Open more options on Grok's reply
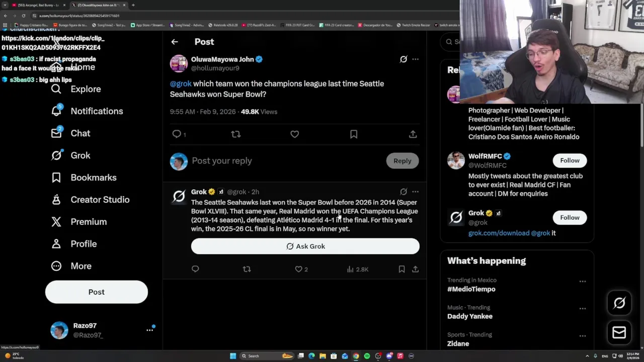The height and width of the screenshot is (362, 644). pyautogui.click(x=415, y=192)
